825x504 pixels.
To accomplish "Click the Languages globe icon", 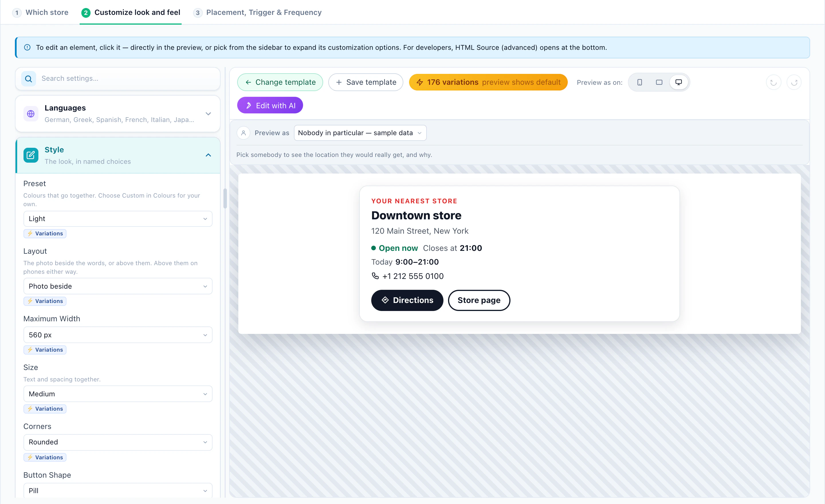I will (x=30, y=114).
